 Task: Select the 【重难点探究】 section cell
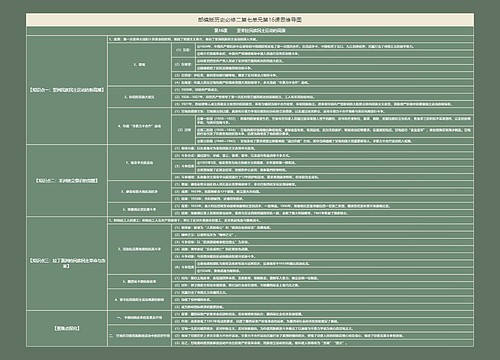click(x=67, y=328)
